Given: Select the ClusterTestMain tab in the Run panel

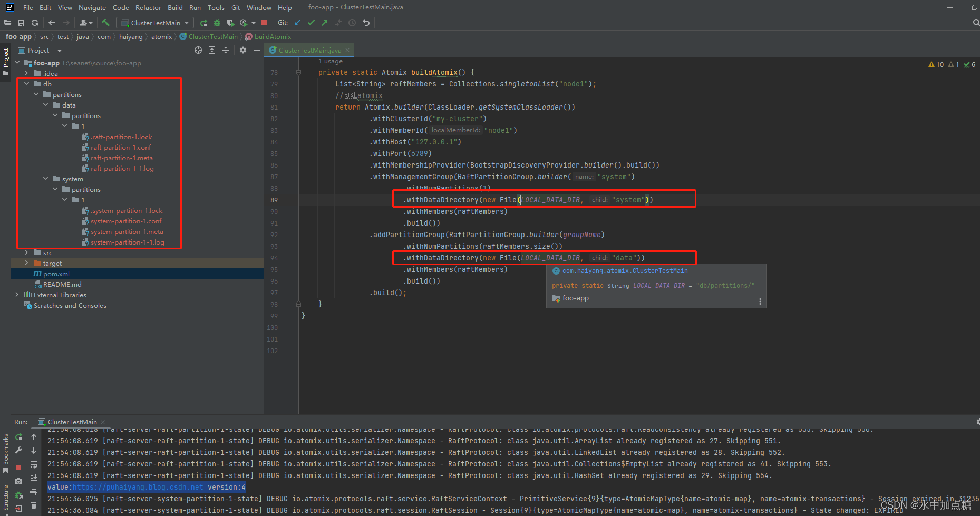Looking at the screenshot, I should point(72,422).
